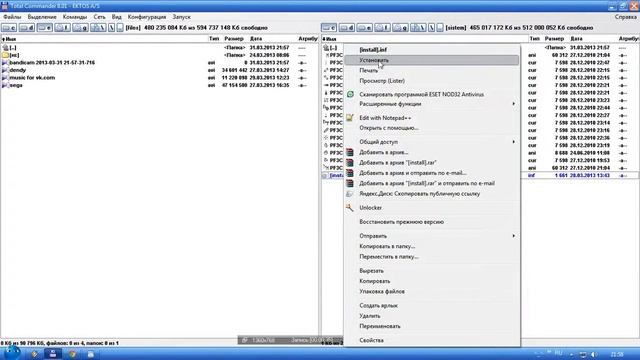The height and width of the screenshot is (360, 640).
Task: Click the volume icon in system tray
Action: click(594, 354)
